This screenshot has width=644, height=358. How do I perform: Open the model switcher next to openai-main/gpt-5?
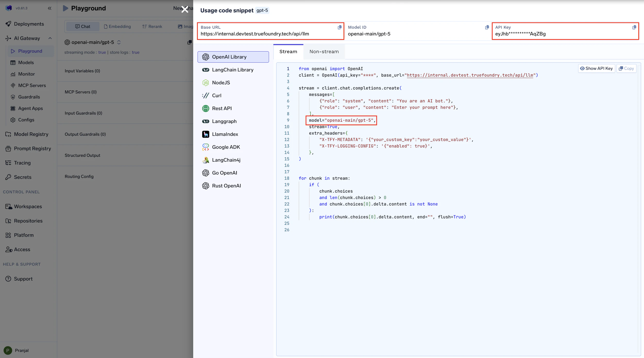(119, 42)
